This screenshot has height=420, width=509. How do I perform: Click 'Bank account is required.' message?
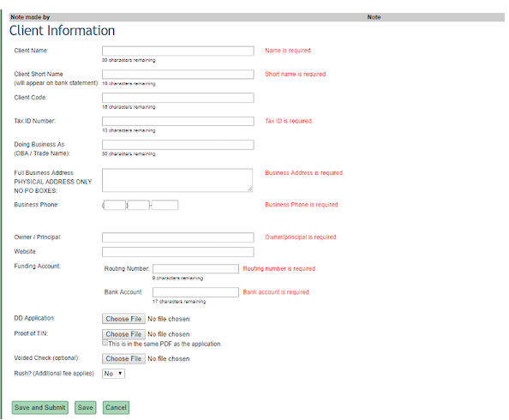(277, 292)
